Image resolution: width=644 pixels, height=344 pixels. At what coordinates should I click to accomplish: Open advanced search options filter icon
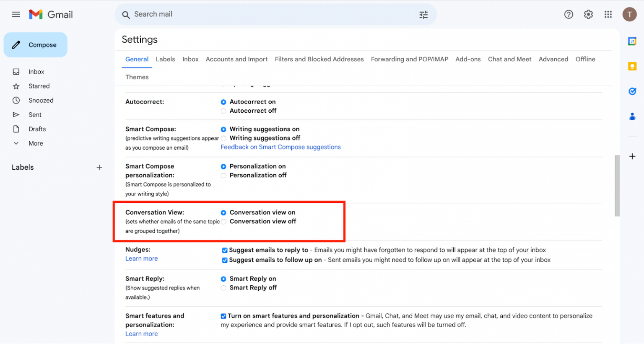pyautogui.click(x=423, y=14)
